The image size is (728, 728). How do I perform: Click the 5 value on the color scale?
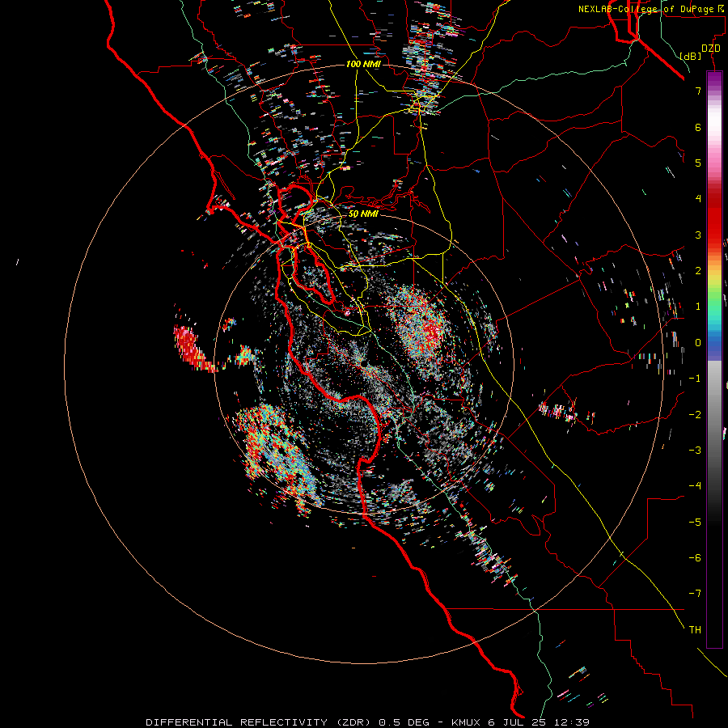point(698,163)
